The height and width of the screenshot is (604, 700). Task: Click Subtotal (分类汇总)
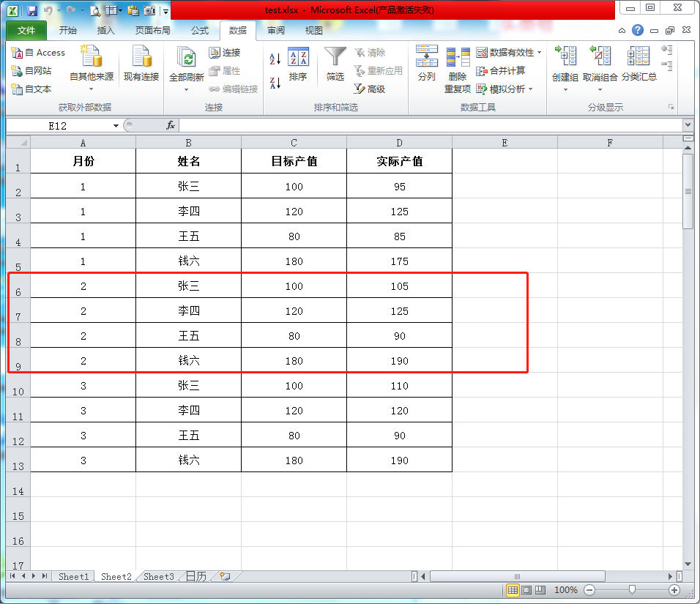638,64
